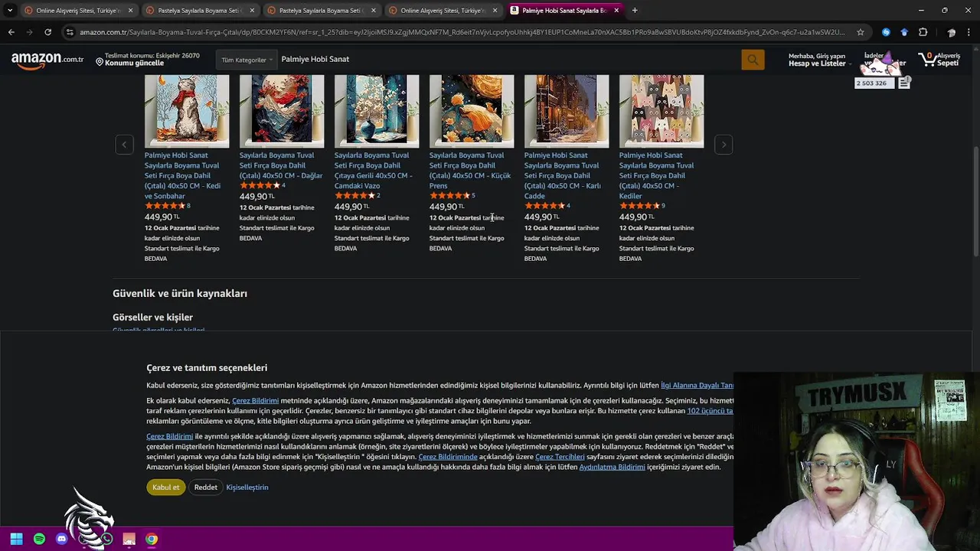
Task: Click the page vertical scrollbar
Action: click(x=975, y=200)
